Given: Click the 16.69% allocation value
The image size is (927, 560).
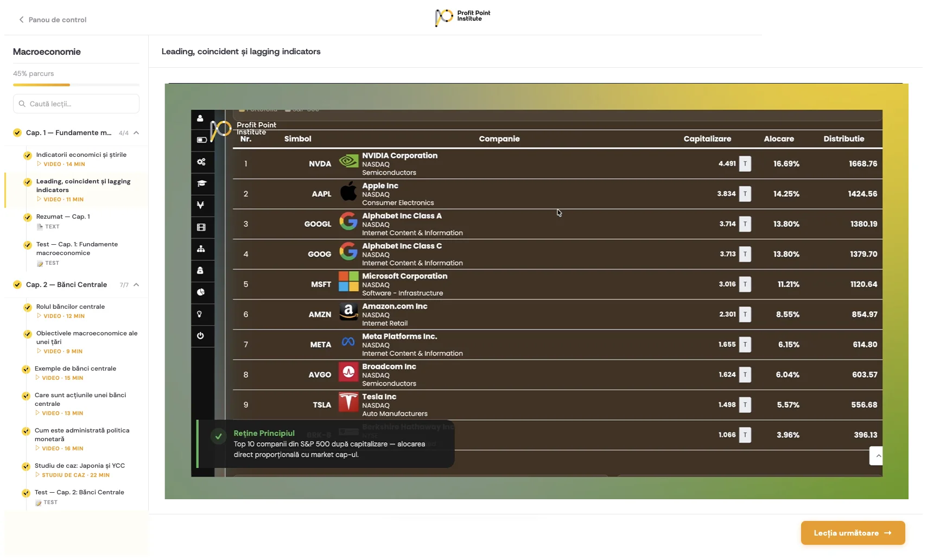Looking at the screenshot, I should [x=786, y=164].
